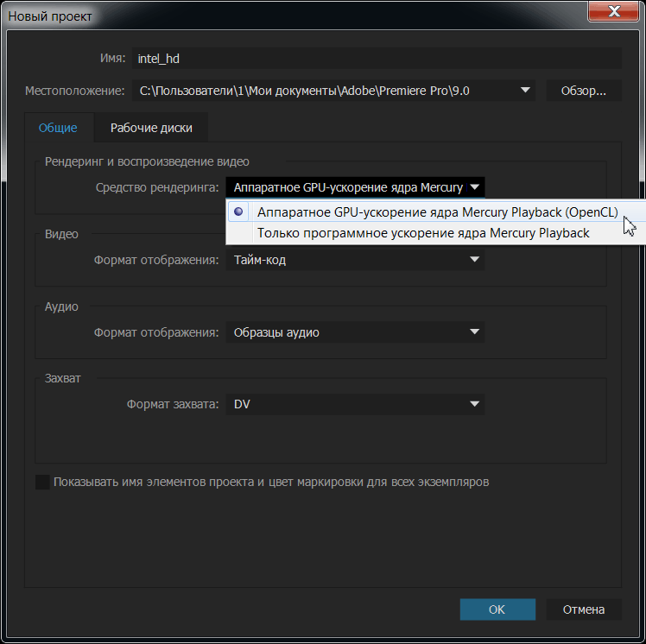The height and width of the screenshot is (644, 646).
Task: Open the video Формат отображения Тайм-код dropdown
Action: [354, 260]
